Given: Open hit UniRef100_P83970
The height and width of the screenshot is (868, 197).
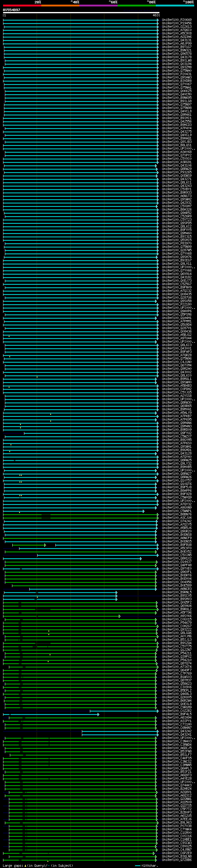Looking at the screenshot, I should coord(177,243).
